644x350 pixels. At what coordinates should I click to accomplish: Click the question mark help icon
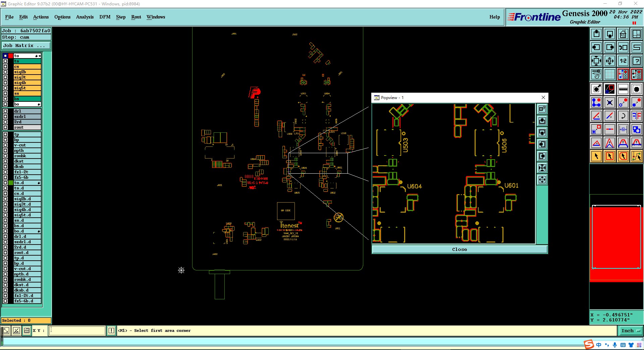pos(636,61)
